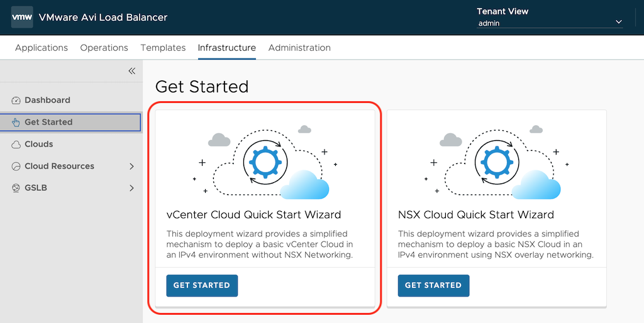Image resolution: width=644 pixels, height=323 pixels.
Task: Click the NSX wizard description text
Action: (496, 244)
